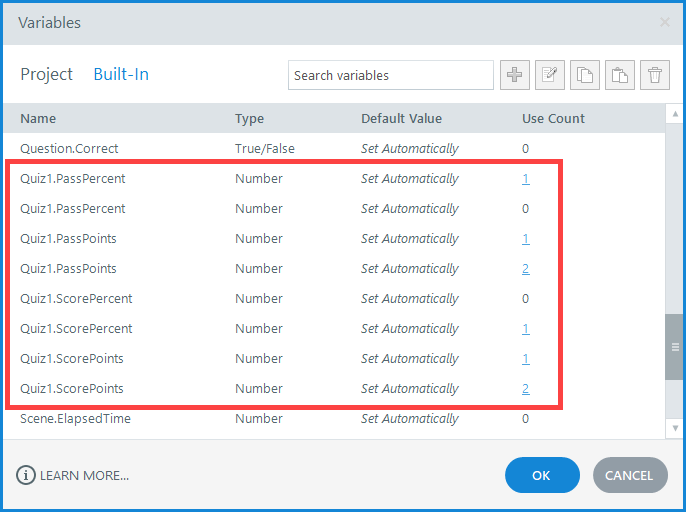Click the edit variable pencil icon
Screen dimensions: 686x512
(x=550, y=75)
